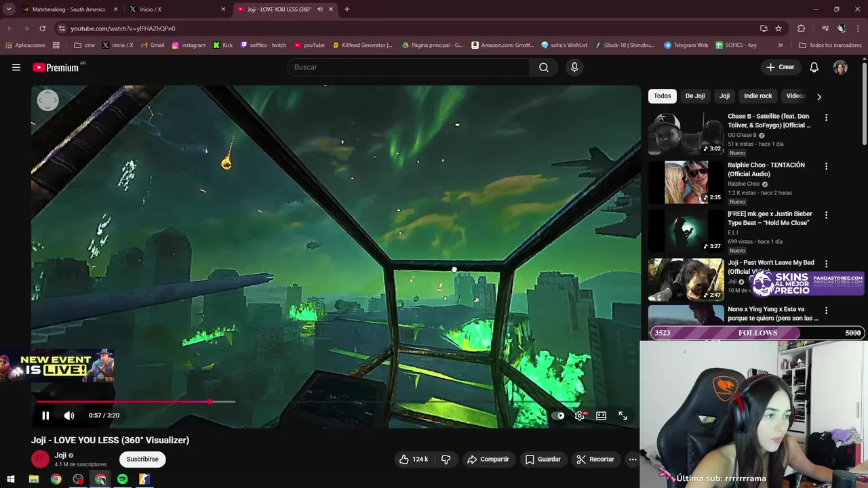This screenshot has height=488, width=868.
Task: Open Joji channel avatar
Action: coord(40,459)
